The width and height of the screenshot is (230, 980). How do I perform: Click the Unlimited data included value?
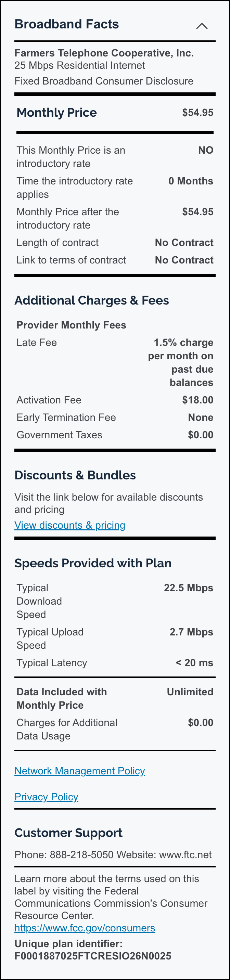[x=190, y=692]
